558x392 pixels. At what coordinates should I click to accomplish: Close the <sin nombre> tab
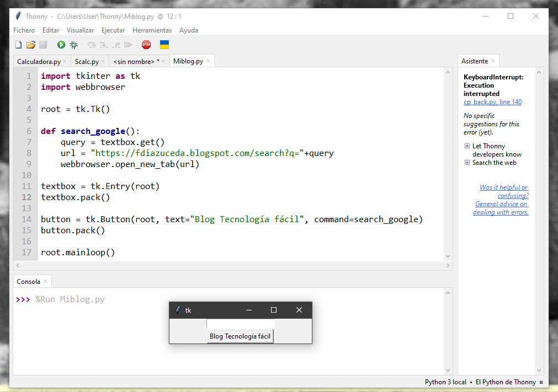[163, 62]
